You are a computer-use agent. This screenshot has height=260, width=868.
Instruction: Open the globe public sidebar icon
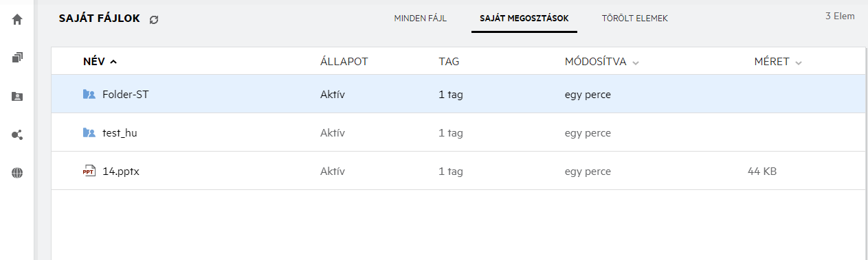point(17,174)
